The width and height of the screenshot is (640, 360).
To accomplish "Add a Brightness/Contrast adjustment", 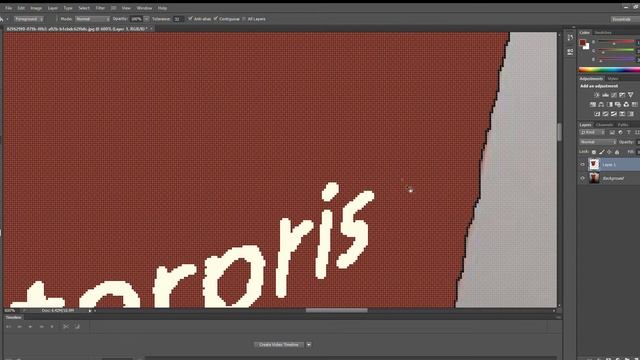I will coord(597,95).
